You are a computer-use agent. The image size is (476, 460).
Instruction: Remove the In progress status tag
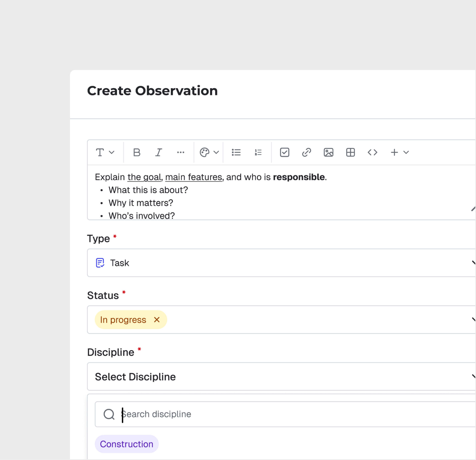pyautogui.click(x=157, y=320)
